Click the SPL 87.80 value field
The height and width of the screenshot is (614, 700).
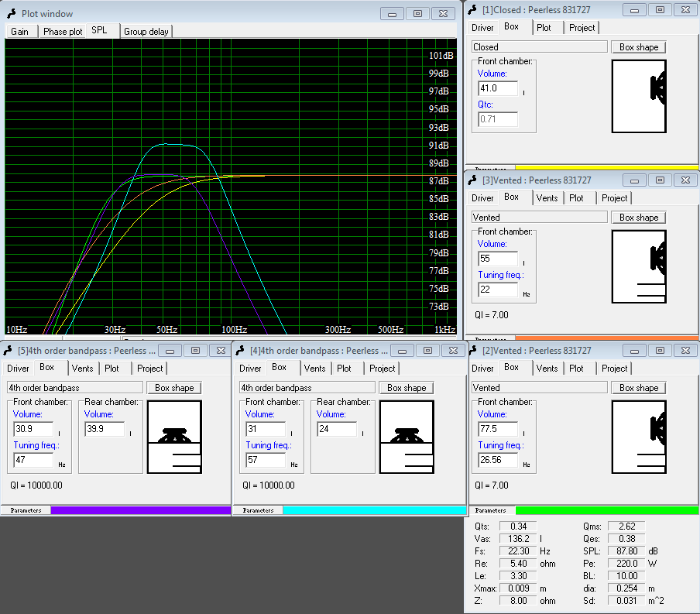tap(626, 551)
